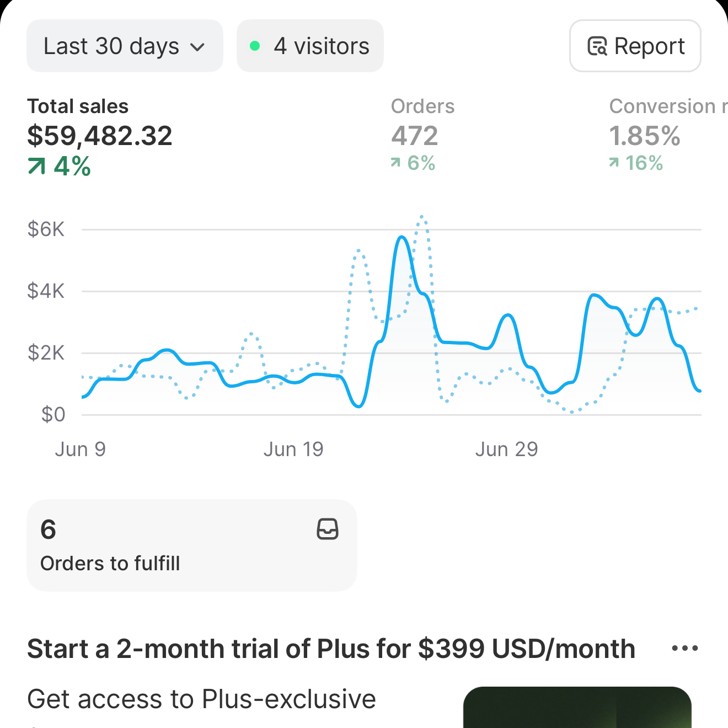
Task: Tap the green live visitors dot
Action: click(255, 46)
